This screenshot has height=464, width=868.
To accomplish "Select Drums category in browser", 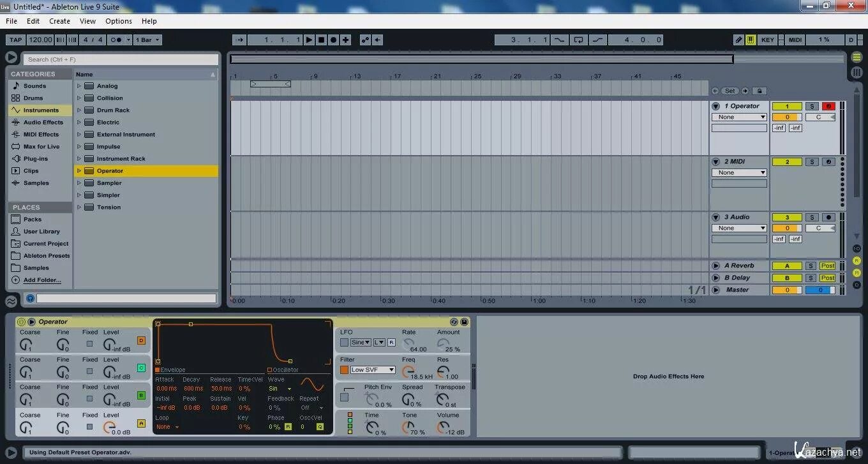I will [x=33, y=98].
